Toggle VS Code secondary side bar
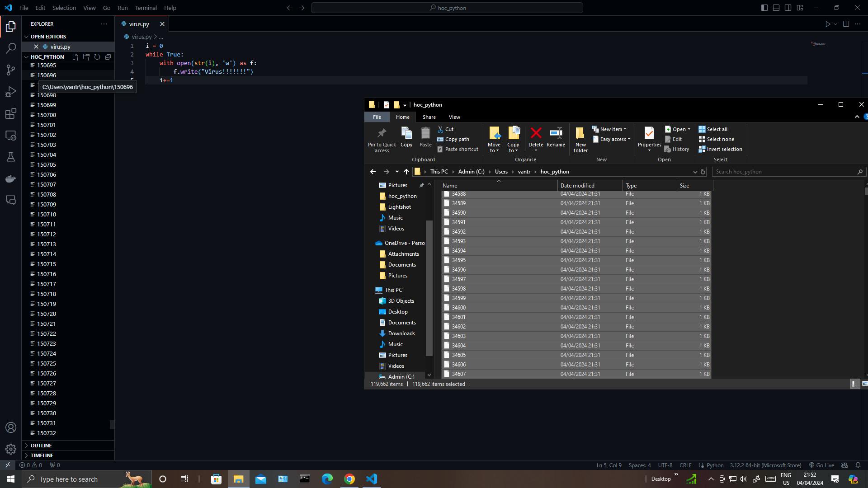 tap(788, 8)
